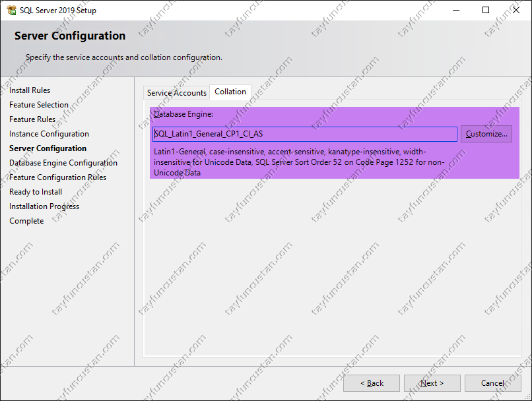
Task: Click the SQL Server Setup title bar icon
Action: point(11,10)
